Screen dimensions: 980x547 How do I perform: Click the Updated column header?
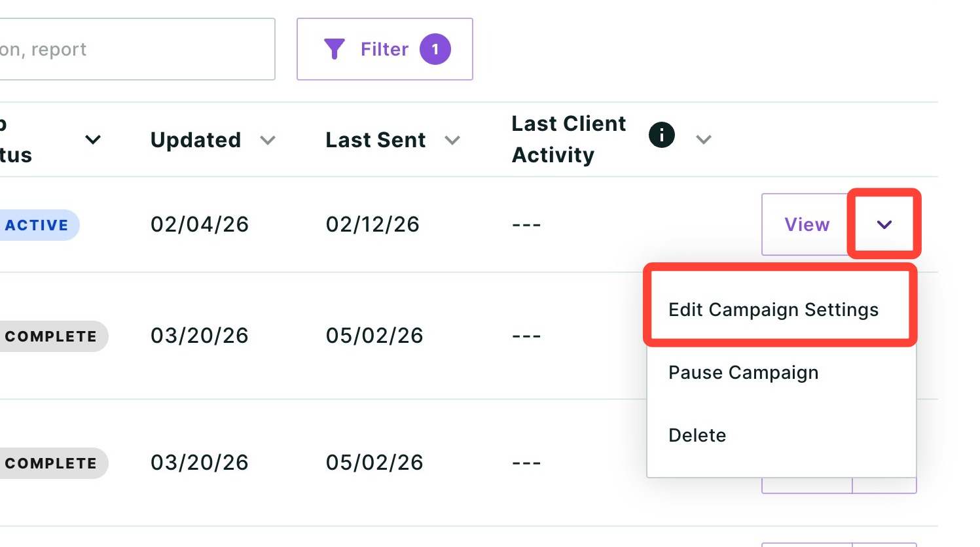[196, 140]
